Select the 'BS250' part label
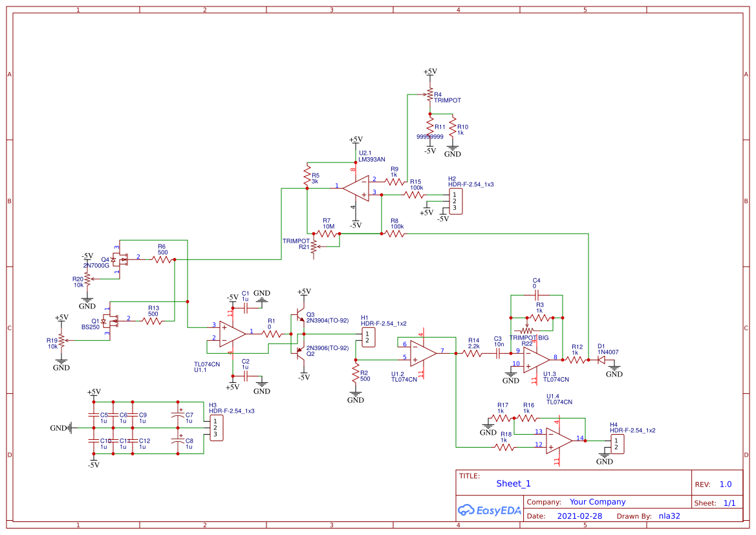The image size is (756, 535). pyautogui.click(x=90, y=327)
